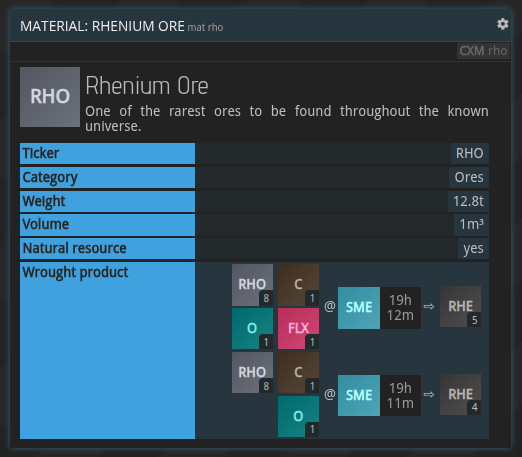
Task: Click the RHE output with quantity 5
Action: 460,306
